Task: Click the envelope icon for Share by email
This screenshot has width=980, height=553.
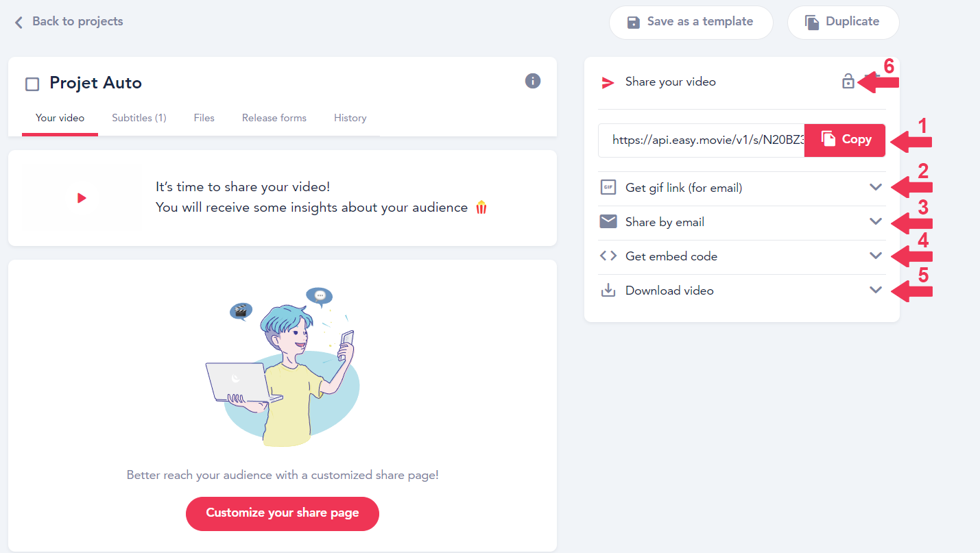Action: point(608,221)
